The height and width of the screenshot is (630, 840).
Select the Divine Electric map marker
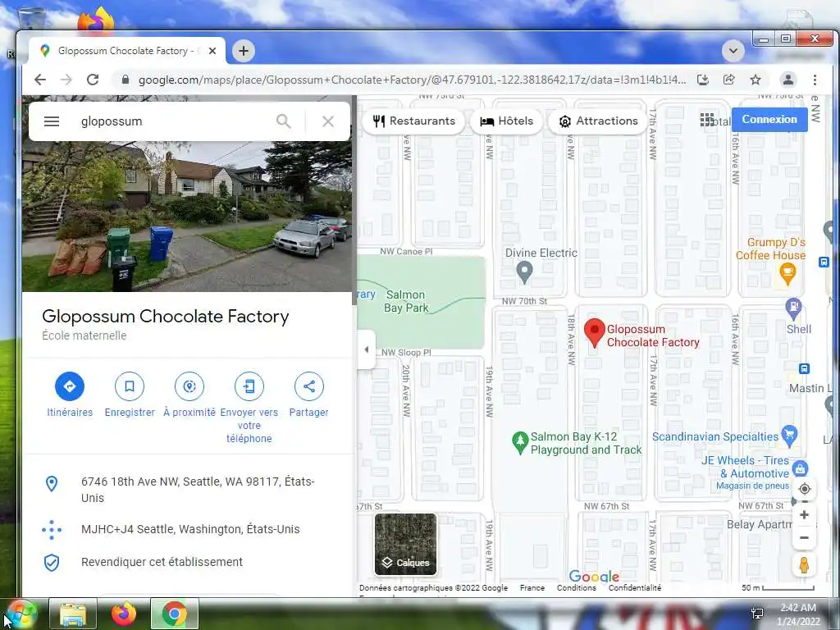[x=524, y=271]
